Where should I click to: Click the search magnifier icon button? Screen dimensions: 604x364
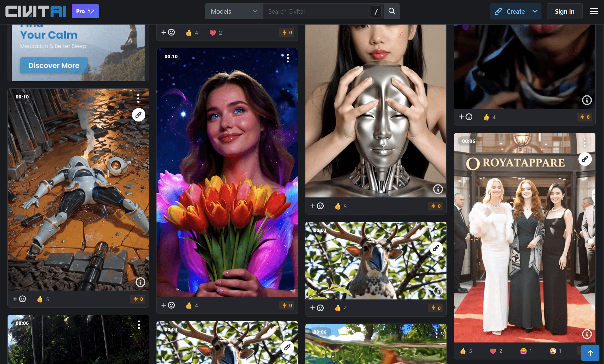(x=392, y=11)
